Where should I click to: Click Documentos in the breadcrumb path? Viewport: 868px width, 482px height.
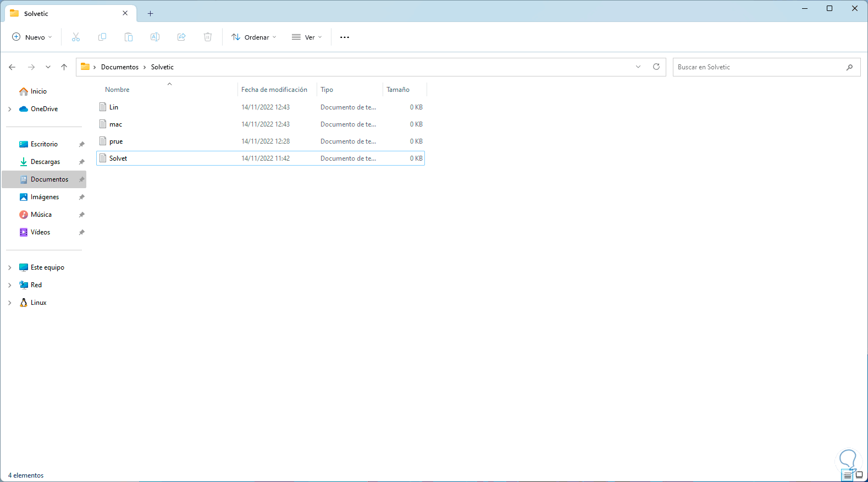coord(120,67)
